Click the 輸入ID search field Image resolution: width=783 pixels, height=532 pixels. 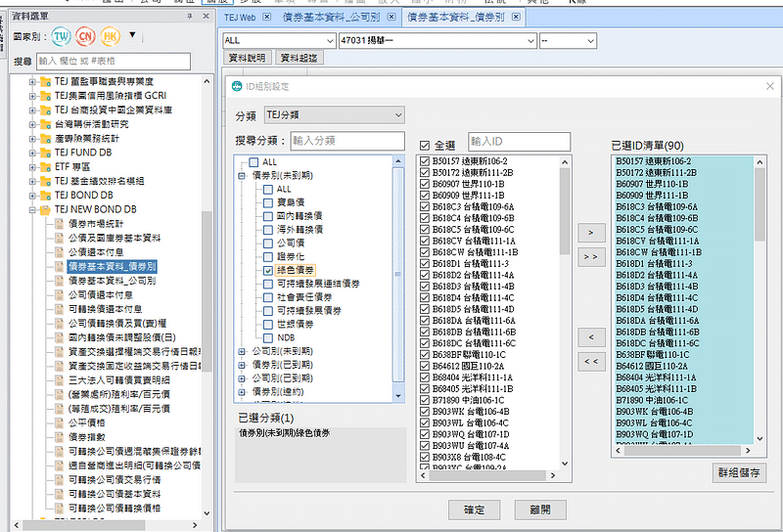pyautogui.click(x=518, y=143)
